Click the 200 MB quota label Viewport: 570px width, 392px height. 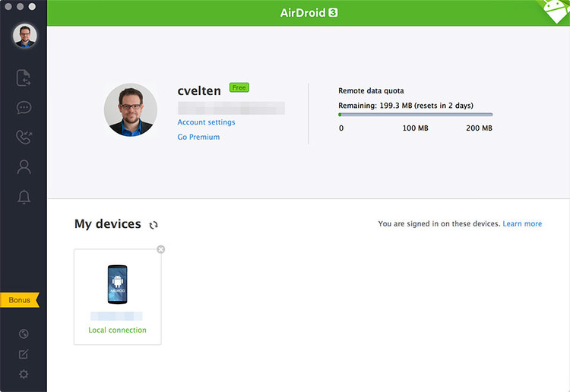pos(479,128)
